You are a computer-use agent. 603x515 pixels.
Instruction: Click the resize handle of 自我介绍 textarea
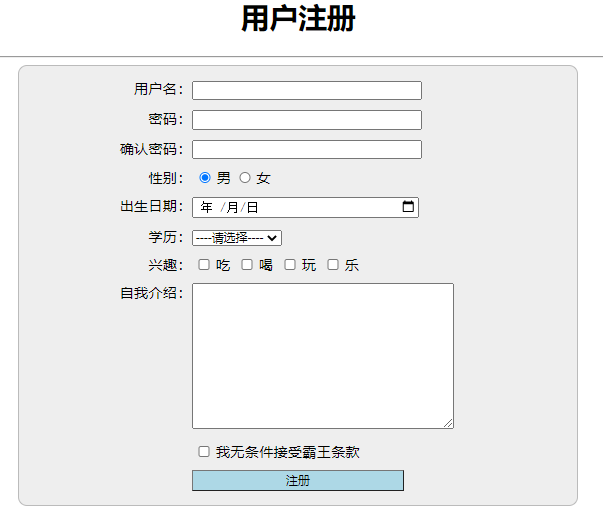point(448,423)
